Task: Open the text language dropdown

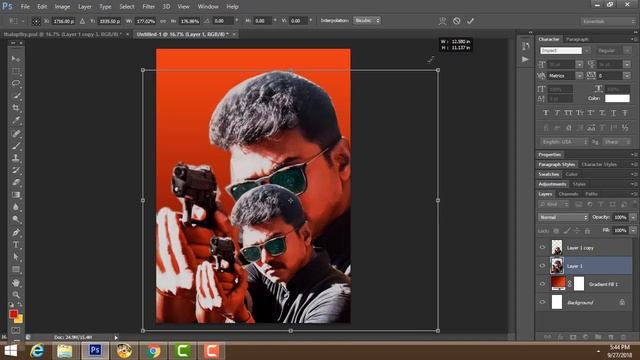Action: (565, 142)
